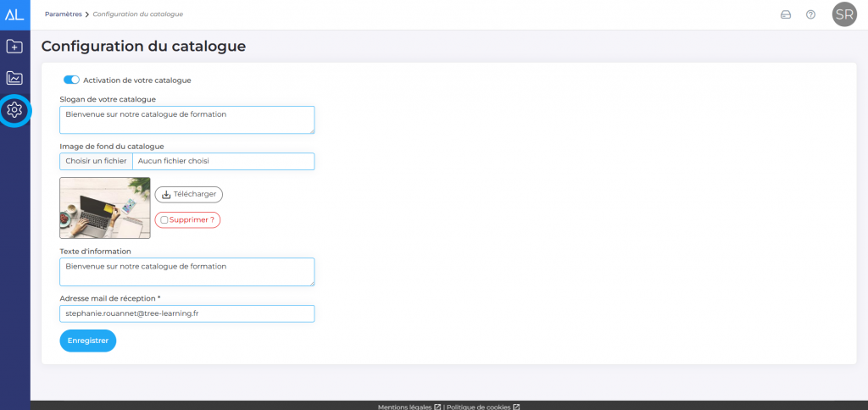Click the catalogue background image thumbnail
The height and width of the screenshot is (410, 868).
(104, 208)
